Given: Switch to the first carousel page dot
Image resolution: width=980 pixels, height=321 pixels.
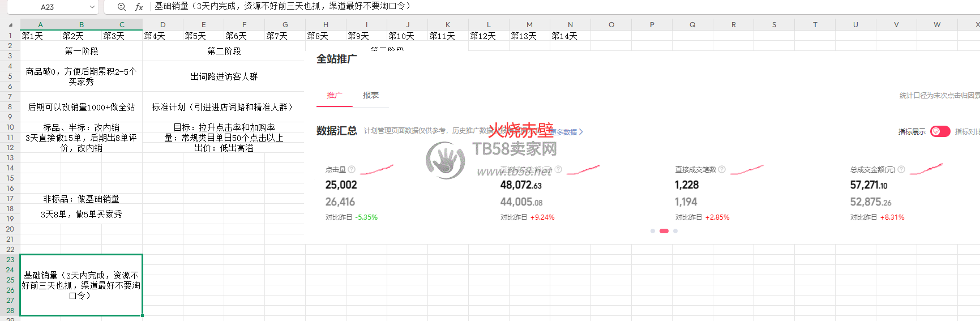Looking at the screenshot, I should coord(653,231).
